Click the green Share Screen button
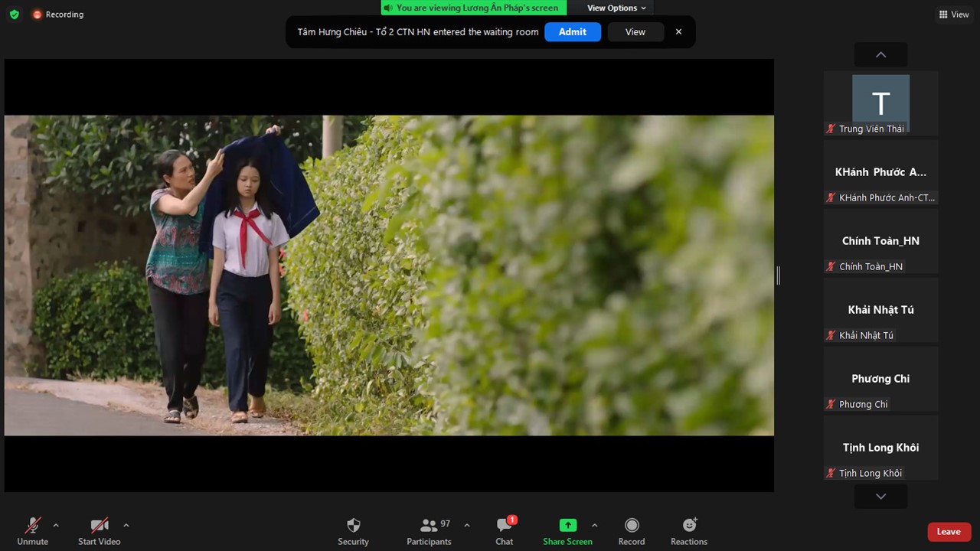Screen dimensions: 980x551 click(567, 530)
